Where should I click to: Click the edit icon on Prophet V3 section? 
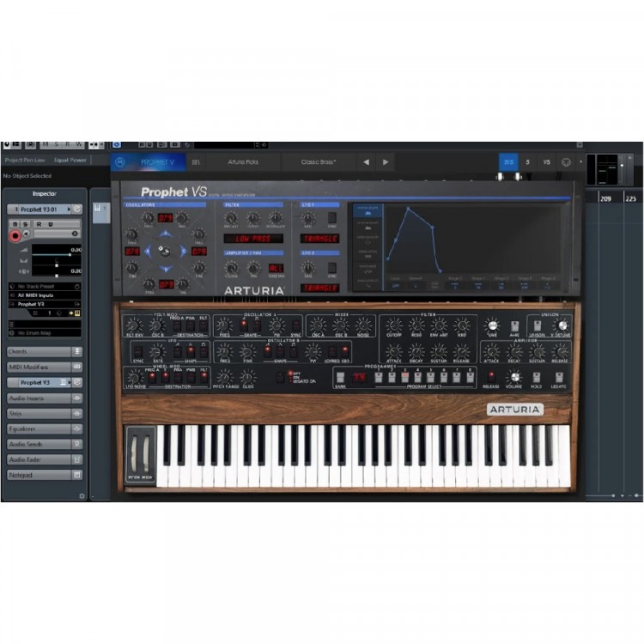(76, 382)
